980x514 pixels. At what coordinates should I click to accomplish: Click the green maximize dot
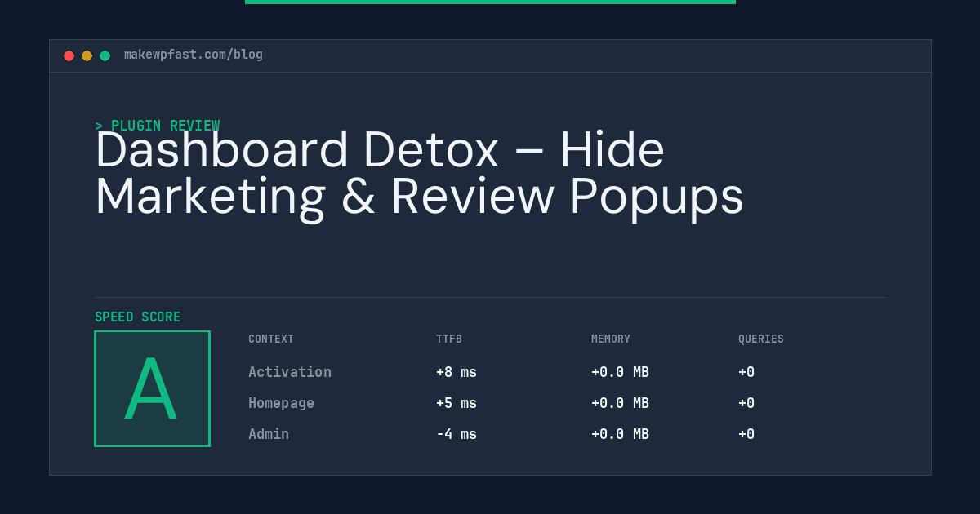[x=105, y=55]
